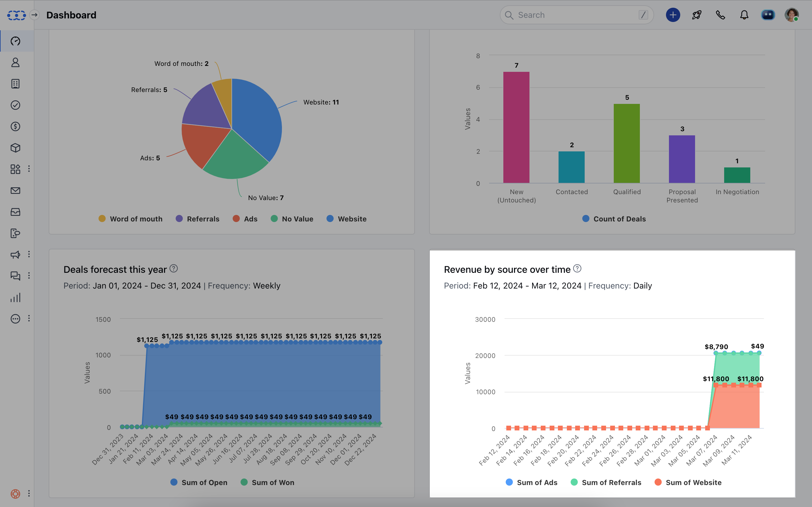Launch the rocket quick-start icon in top bar
Screen dimensions: 812x507
point(696,15)
